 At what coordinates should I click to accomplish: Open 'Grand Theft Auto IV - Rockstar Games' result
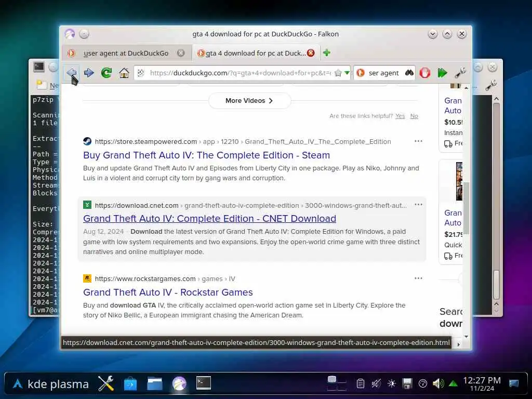click(x=168, y=292)
